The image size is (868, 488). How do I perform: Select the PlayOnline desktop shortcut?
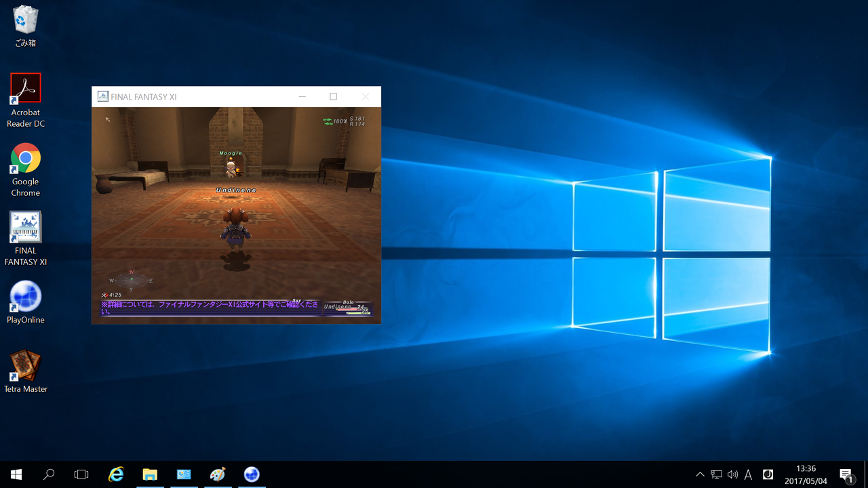click(x=25, y=302)
